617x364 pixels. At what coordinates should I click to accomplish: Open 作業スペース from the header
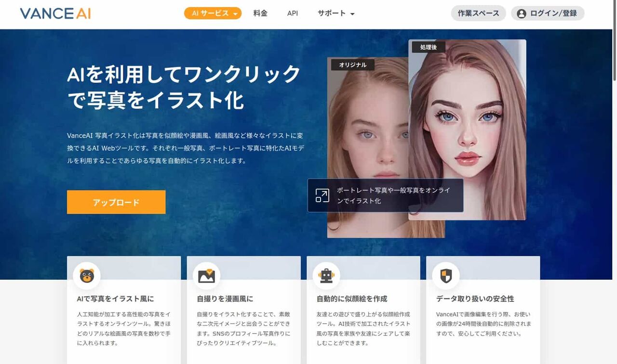pyautogui.click(x=478, y=13)
